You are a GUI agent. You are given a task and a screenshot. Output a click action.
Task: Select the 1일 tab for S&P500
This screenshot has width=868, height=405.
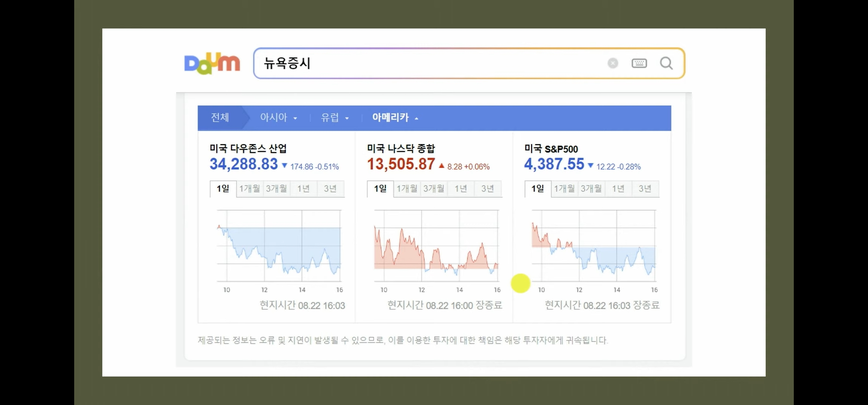tap(538, 189)
